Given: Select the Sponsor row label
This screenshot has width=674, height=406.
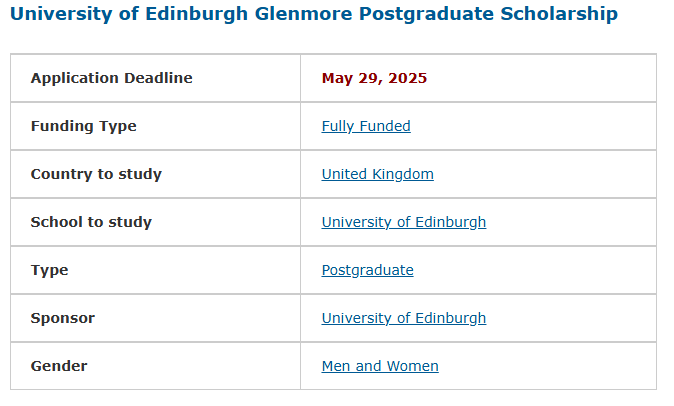Looking at the screenshot, I should coord(62,318).
